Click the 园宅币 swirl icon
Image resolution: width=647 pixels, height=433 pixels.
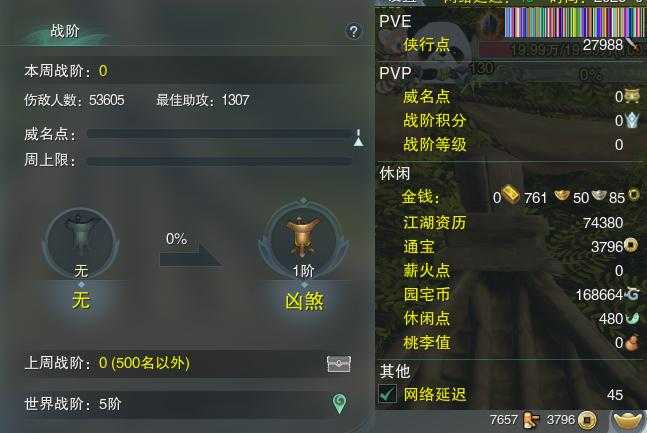point(632,294)
